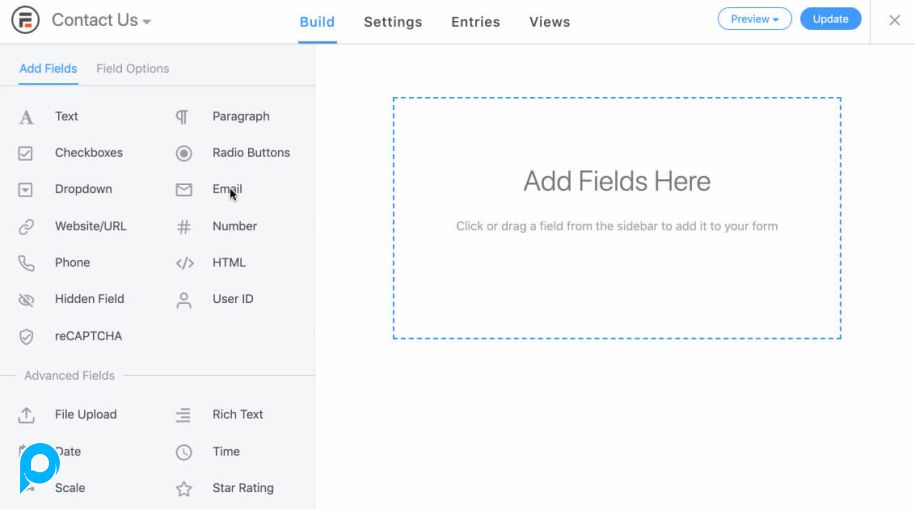
Task: Switch to the Settings tab
Action: point(392,22)
